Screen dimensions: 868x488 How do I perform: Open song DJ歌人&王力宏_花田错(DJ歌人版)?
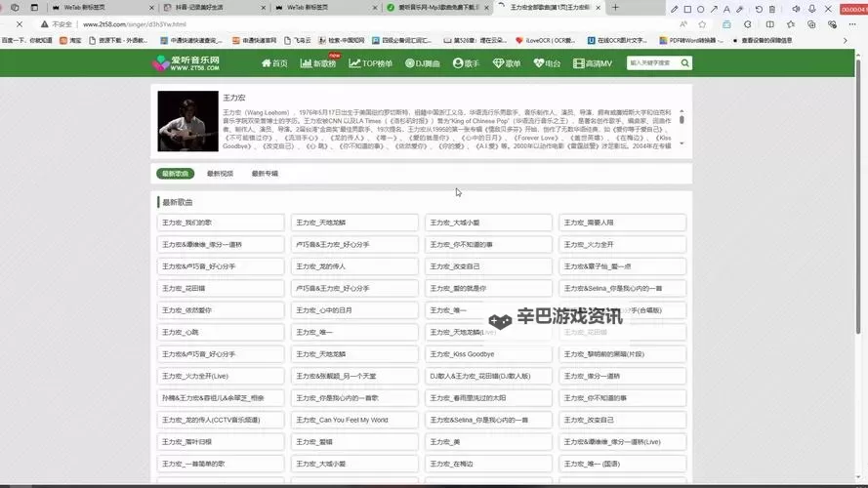[488, 376]
